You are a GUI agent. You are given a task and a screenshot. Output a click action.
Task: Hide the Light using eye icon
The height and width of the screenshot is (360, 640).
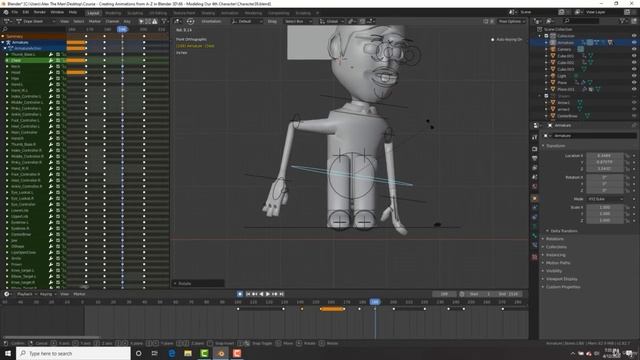[x=634, y=76]
